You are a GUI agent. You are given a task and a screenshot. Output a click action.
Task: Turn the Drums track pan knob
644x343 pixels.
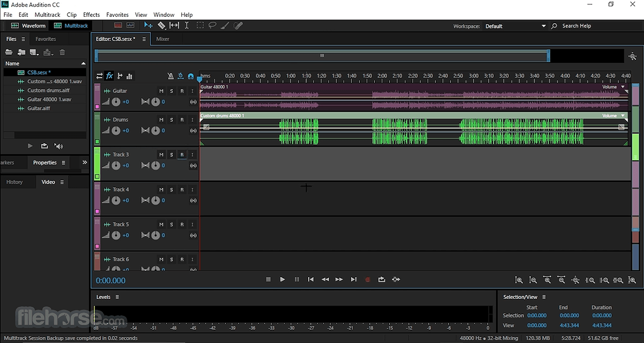tap(155, 130)
